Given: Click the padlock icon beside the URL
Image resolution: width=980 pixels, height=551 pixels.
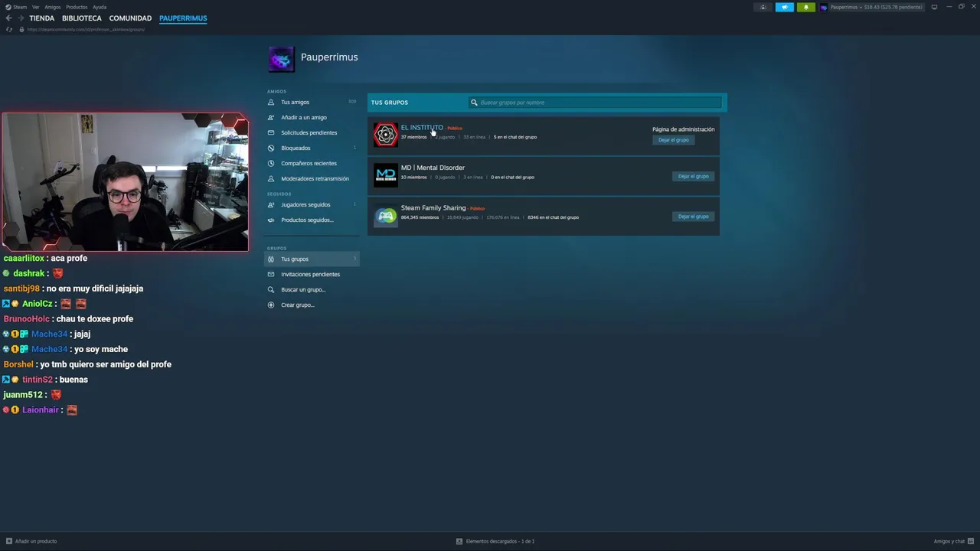Looking at the screenshot, I should pos(21,30).
